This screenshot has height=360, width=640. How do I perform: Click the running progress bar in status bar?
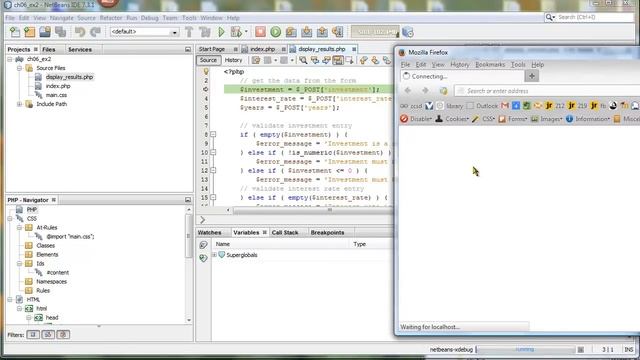pyautogui.click(x=525, y=349)
